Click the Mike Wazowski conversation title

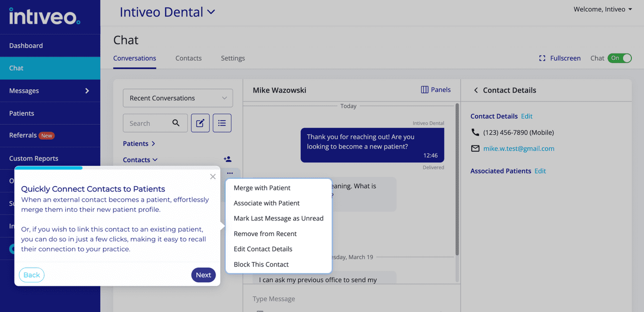click(280, 90)
